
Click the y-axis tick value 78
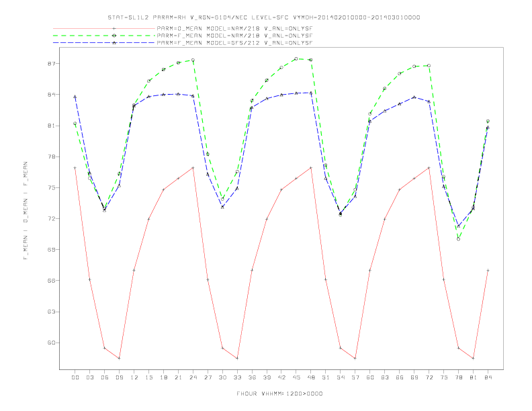point(51,156)
